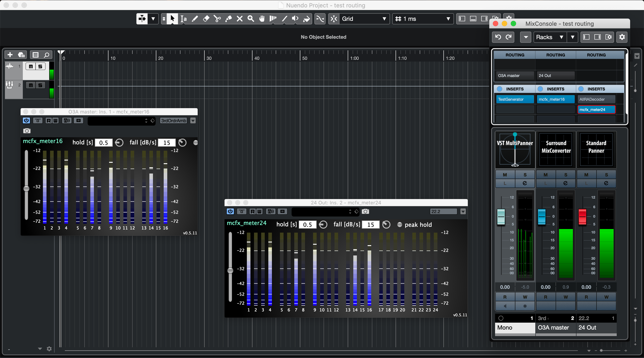Choose the Mute X tool
644x358 pixels.
pos(239,19)
